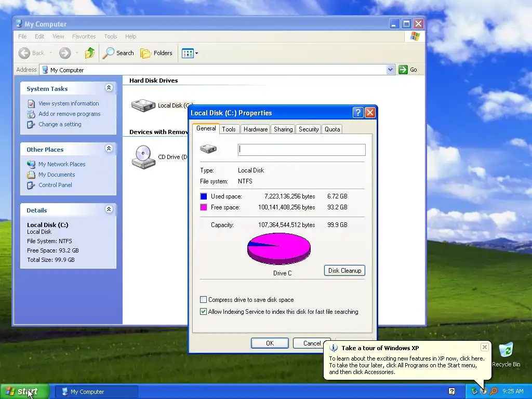Click Change a setting link

point(60,124)
